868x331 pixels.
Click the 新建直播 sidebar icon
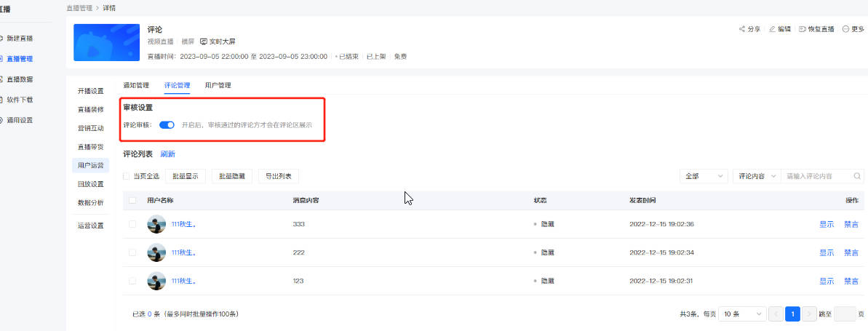point(1,38)
